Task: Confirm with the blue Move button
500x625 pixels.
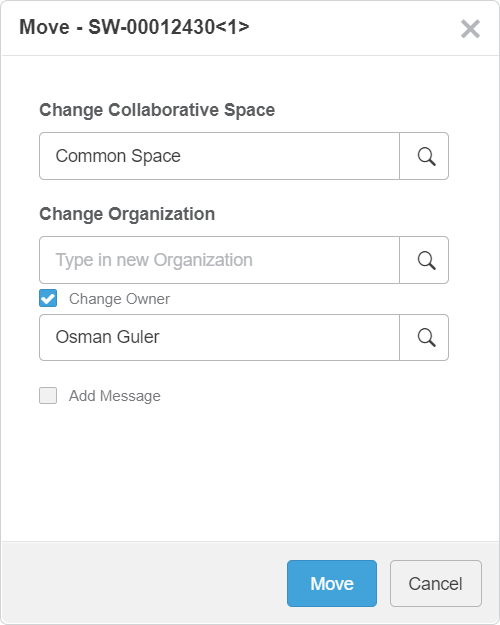Action: click(x=332, y=584)
